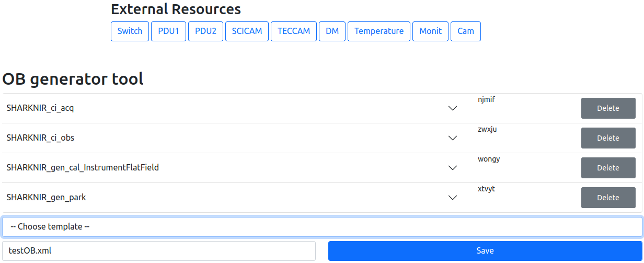Open the DM resource link
Viewport: 644px width, 263px height.
(332, 31)
